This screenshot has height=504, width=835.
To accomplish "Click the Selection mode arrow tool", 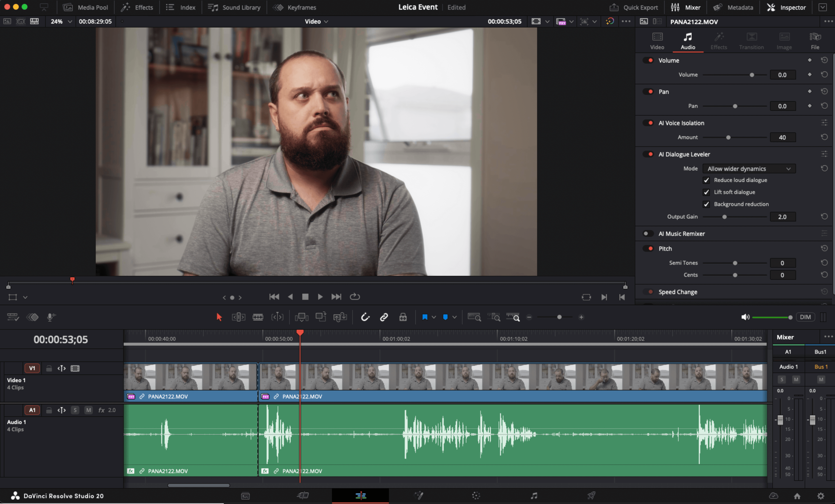I will (x=219, y=317).
